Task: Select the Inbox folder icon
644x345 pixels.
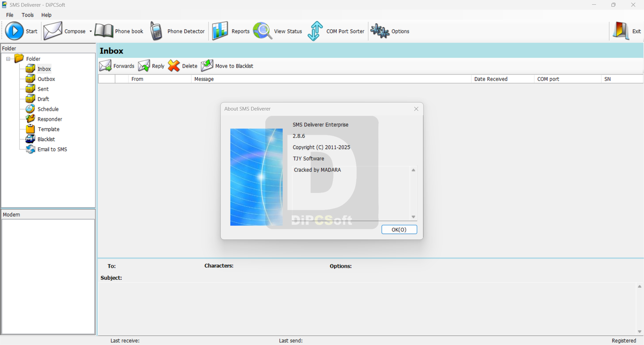Action: pos(30,69)
